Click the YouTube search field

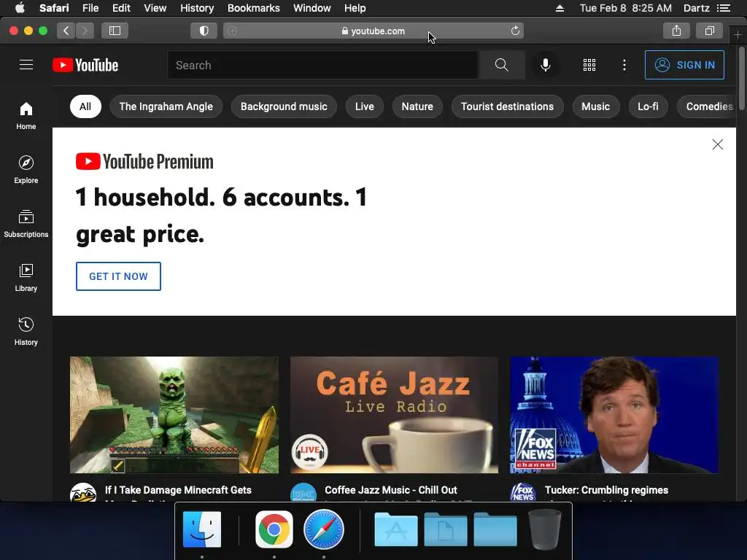(x=323, y=65)
